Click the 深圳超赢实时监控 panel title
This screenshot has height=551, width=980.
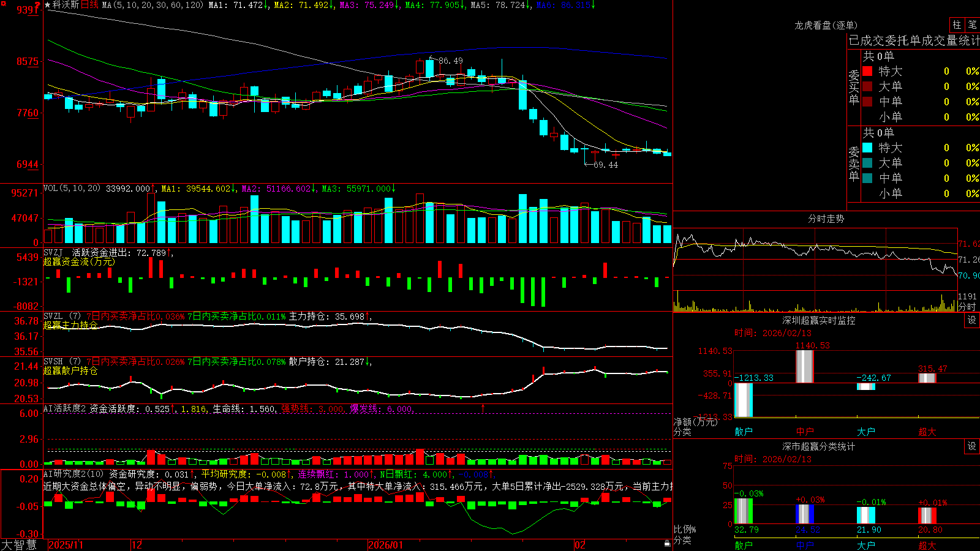pos(819,320)
